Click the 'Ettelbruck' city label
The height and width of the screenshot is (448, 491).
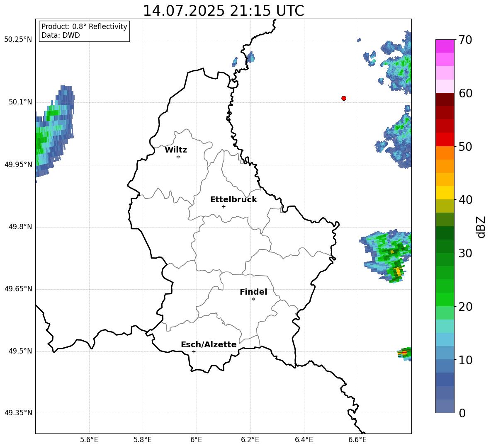pos(233,200)
